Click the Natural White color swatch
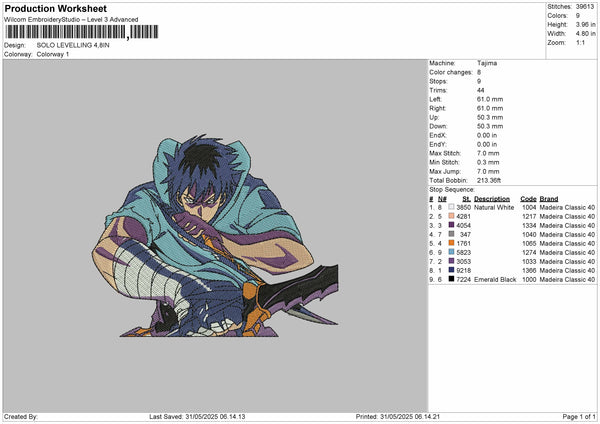The image size is (600, 424). pyautogui.click(x=451, y=207)
